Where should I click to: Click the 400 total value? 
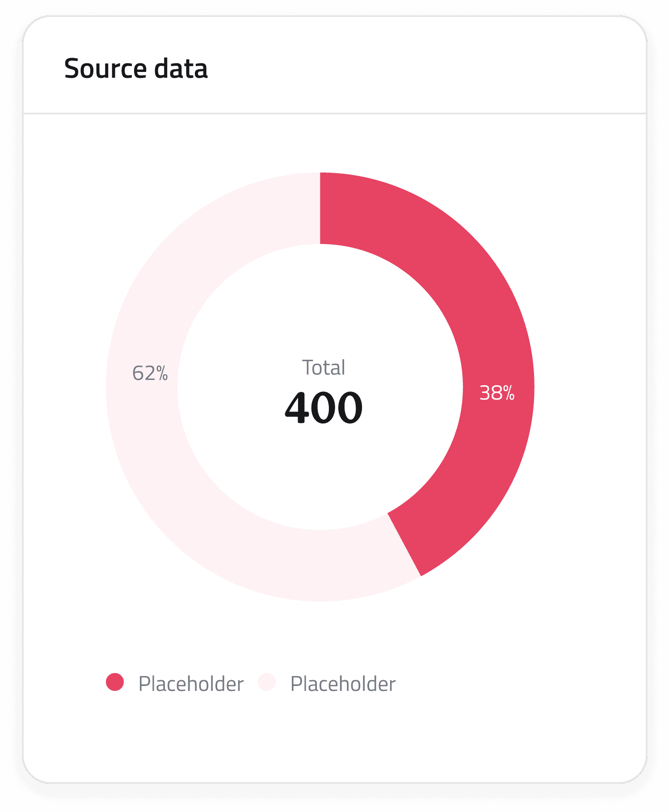click(324, 407)
